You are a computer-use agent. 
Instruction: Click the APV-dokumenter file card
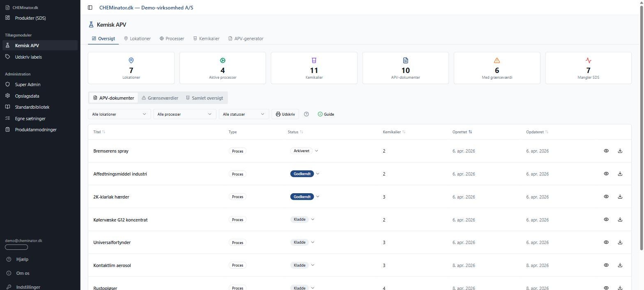click(405, 68)
